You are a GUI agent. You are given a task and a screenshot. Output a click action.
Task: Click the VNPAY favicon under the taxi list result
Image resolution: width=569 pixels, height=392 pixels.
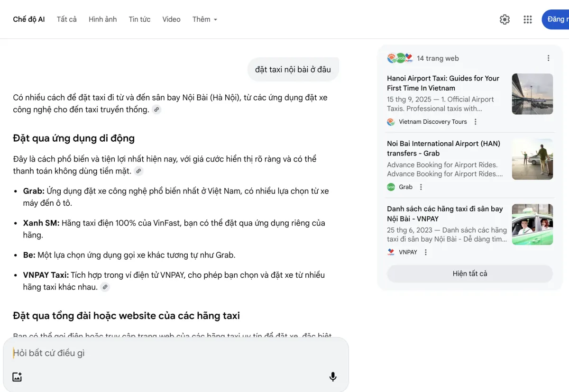(x=391, y=253)
